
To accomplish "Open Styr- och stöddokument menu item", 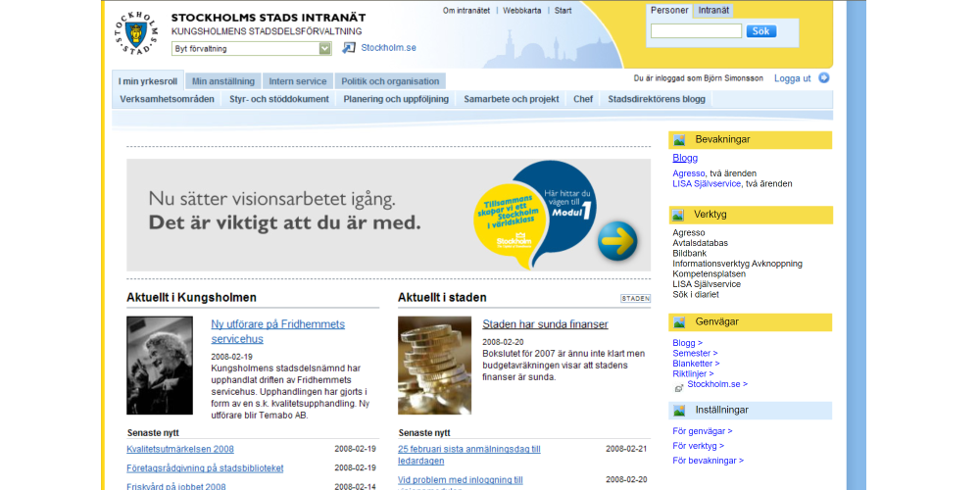I will pyautogui.click(x=279, y=99).
